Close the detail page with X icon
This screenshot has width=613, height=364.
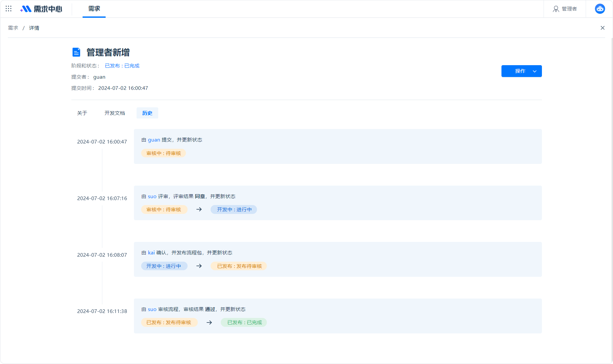[x=602, y=28]
